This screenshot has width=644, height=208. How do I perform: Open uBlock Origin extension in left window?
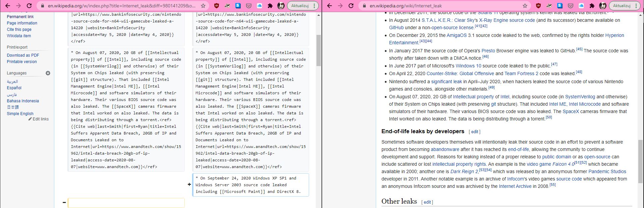point(217,6)
